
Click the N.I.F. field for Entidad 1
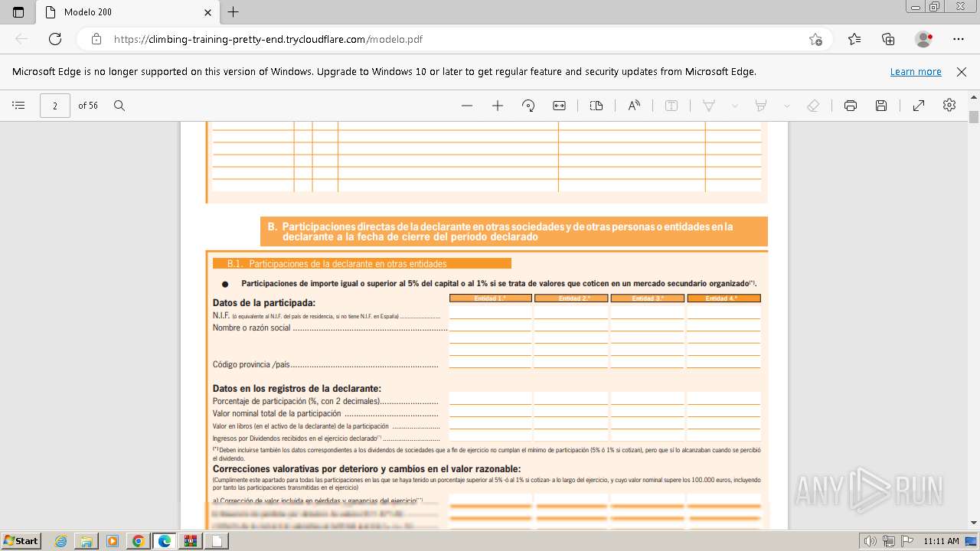490,313
